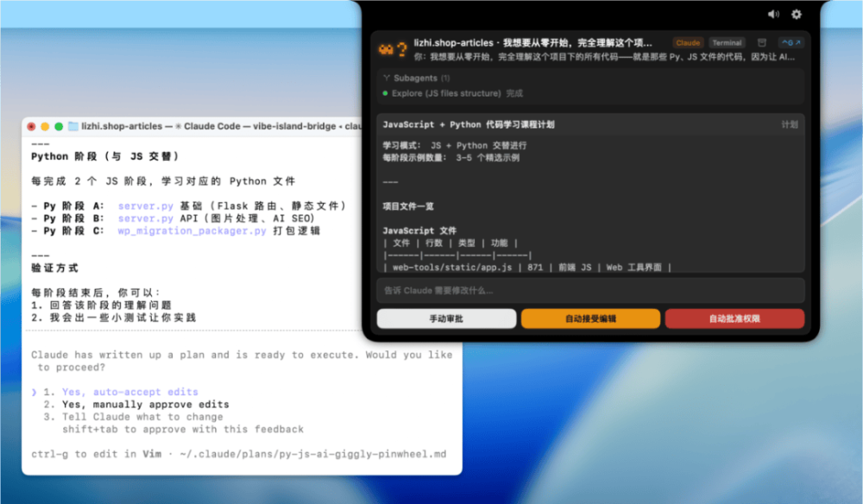The height and width of the screenshot is (504, 863).
Task: Click the orange Claude tag
Action: [x=688, y=43]
